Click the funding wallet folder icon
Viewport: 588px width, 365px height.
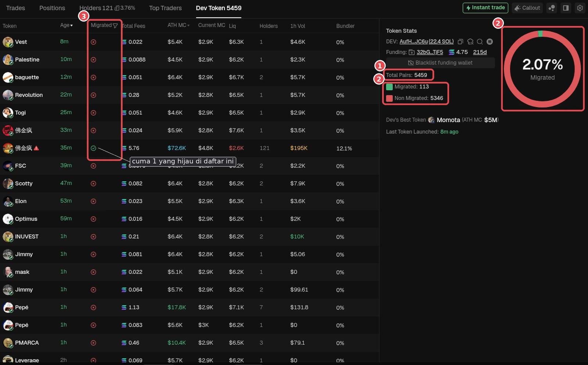point(412,52)
